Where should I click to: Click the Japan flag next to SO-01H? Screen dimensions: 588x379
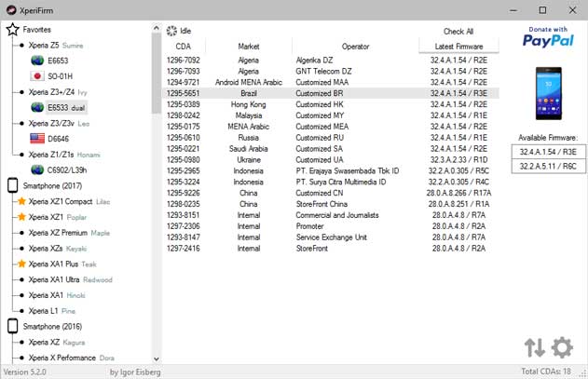coord(37,76)
